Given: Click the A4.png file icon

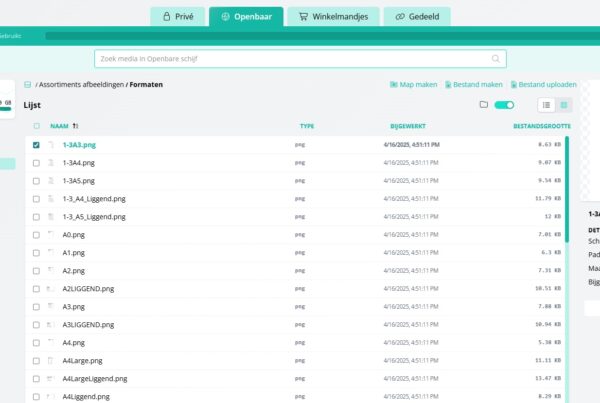Looking at the screenshot, I should tap(51, 343).
